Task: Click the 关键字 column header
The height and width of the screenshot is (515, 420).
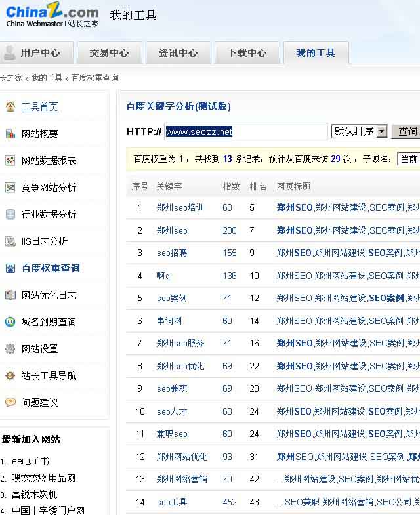Action: coord(169,186)
